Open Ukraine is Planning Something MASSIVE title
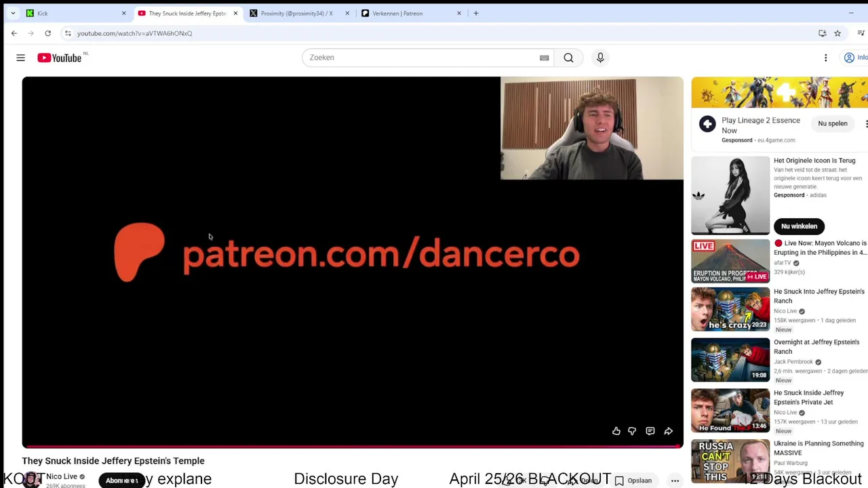The image size is (868, 488). tap(818, 448)
